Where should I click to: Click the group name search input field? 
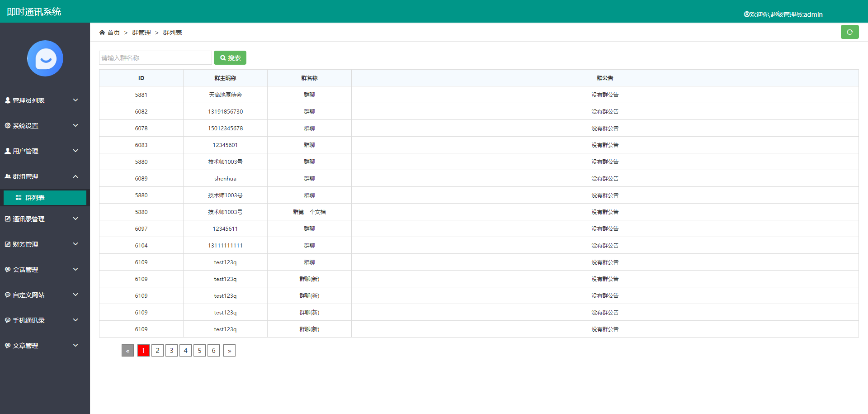(x=155, y=57)
